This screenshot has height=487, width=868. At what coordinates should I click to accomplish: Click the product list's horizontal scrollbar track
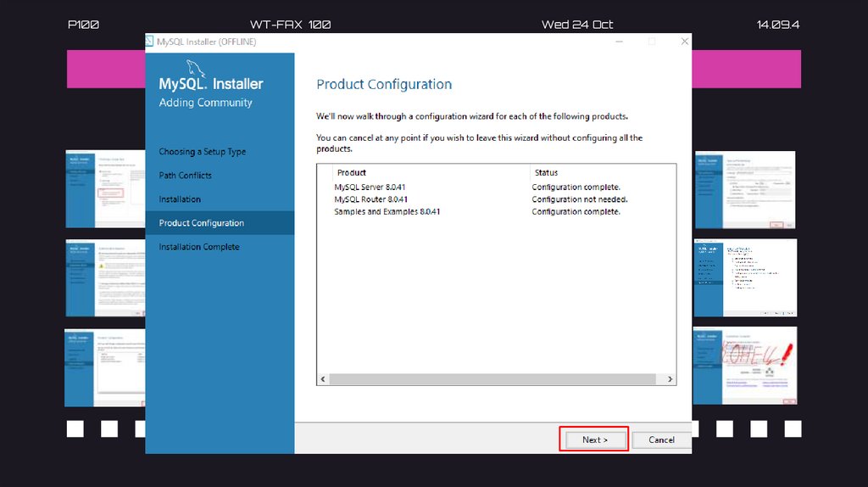(492, 379)
